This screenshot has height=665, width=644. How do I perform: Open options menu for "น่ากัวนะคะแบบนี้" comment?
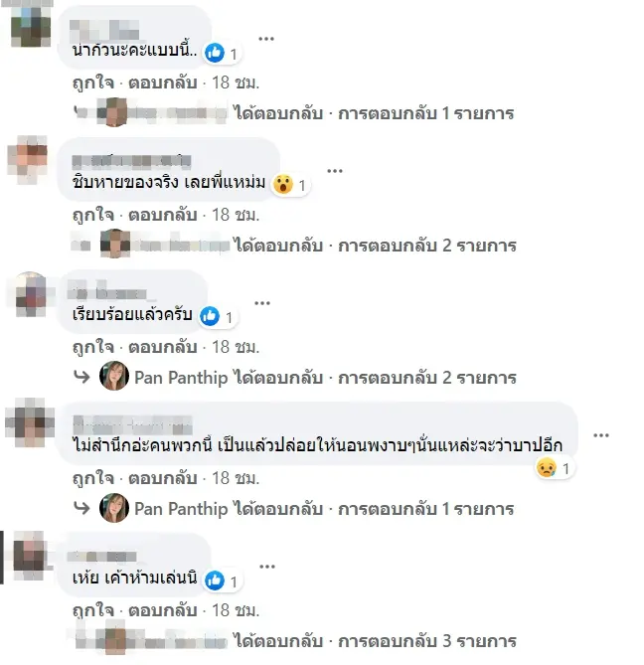(266, 39)
